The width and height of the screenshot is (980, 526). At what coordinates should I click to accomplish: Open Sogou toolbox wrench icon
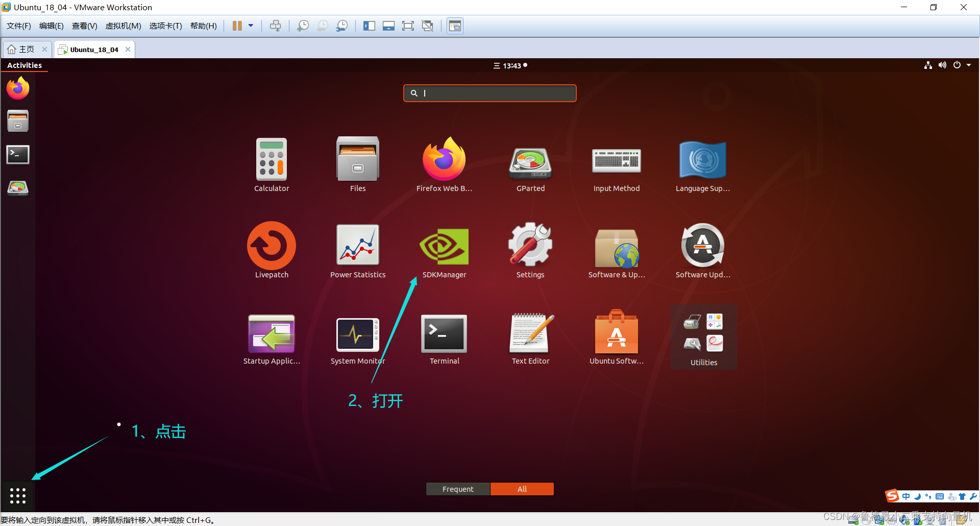(973, 496)
